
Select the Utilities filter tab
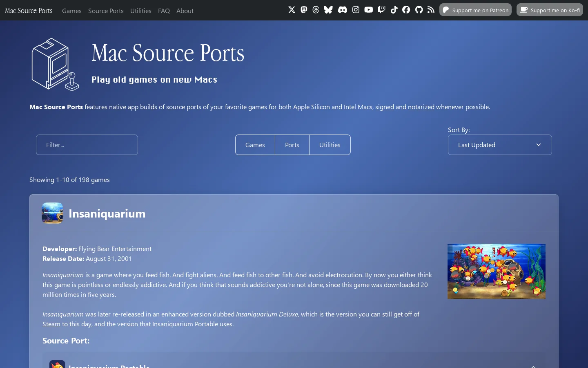pos(330,145)
